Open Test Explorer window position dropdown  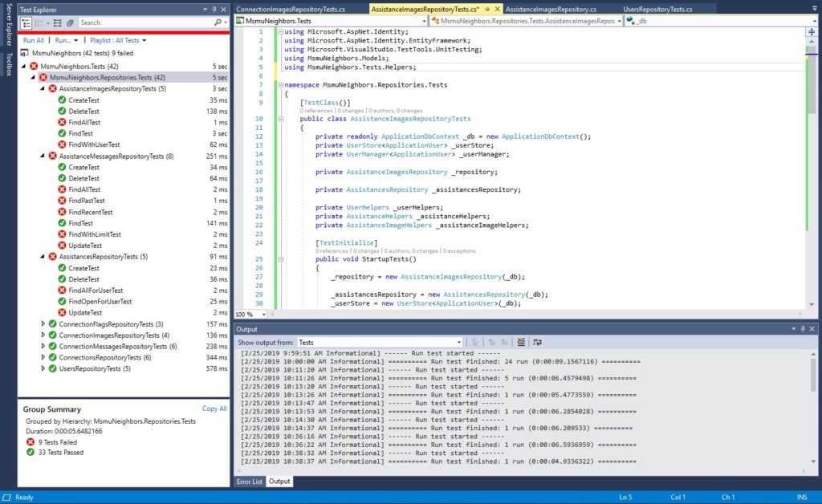point(205,10)
